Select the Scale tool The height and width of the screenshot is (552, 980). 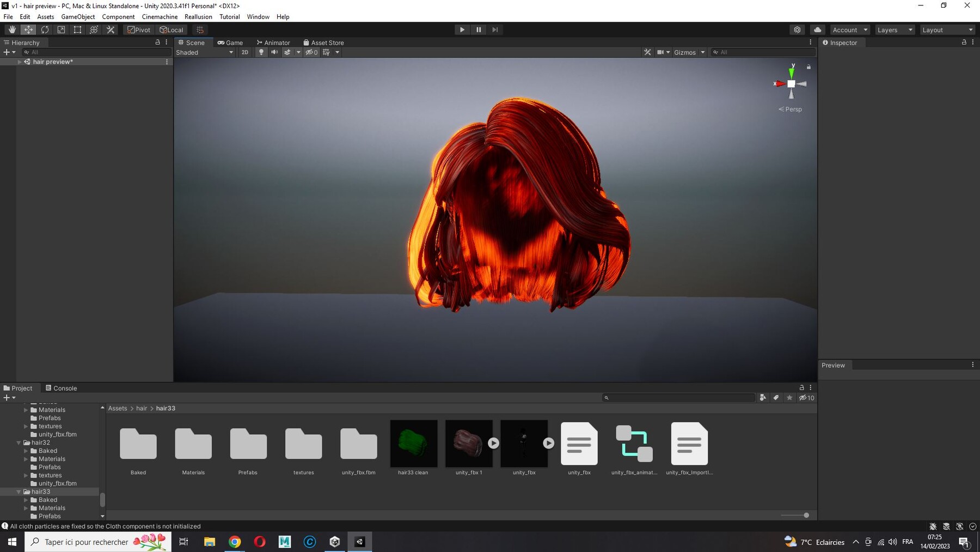[x=61, y=30]
